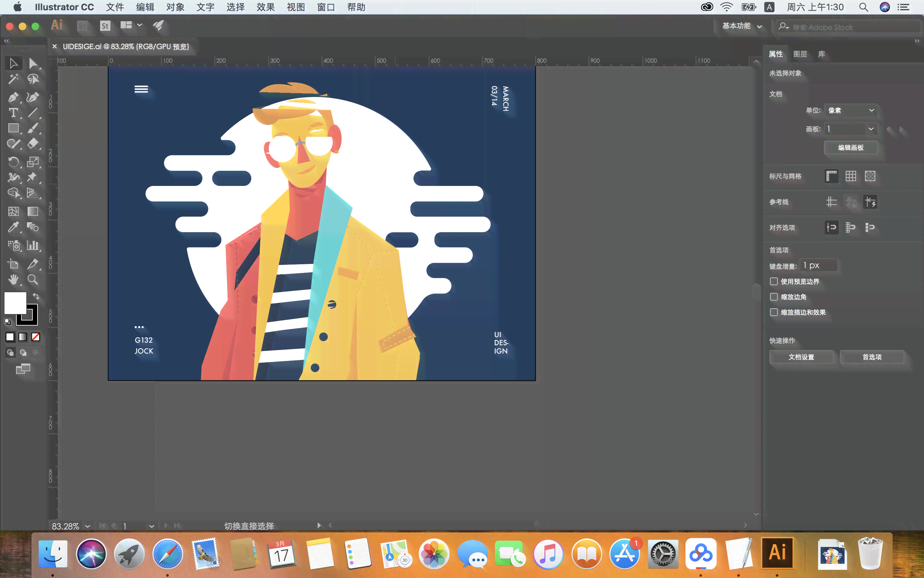Select the Eyedropper tool

coord(13,227)
